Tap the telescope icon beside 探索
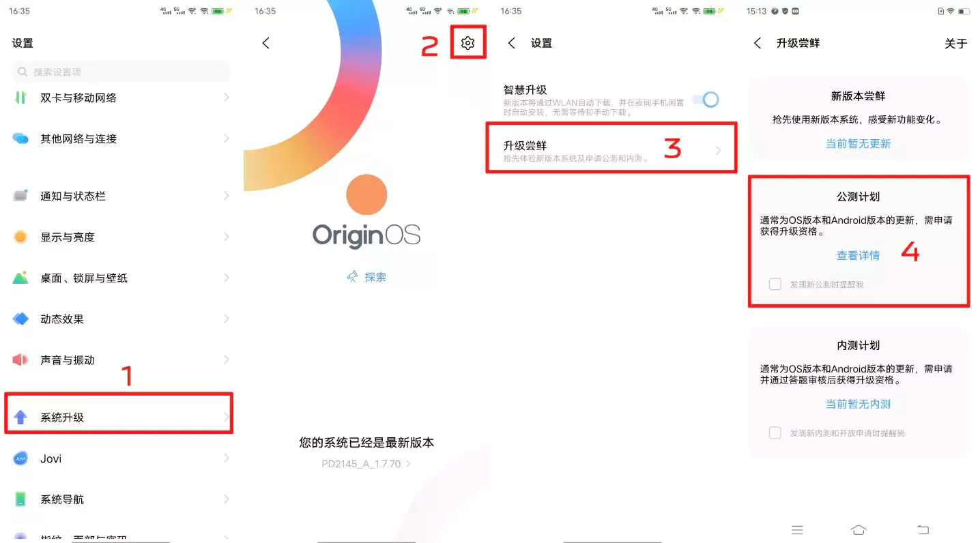Screen dimensions: 980x543 [353, 277]
